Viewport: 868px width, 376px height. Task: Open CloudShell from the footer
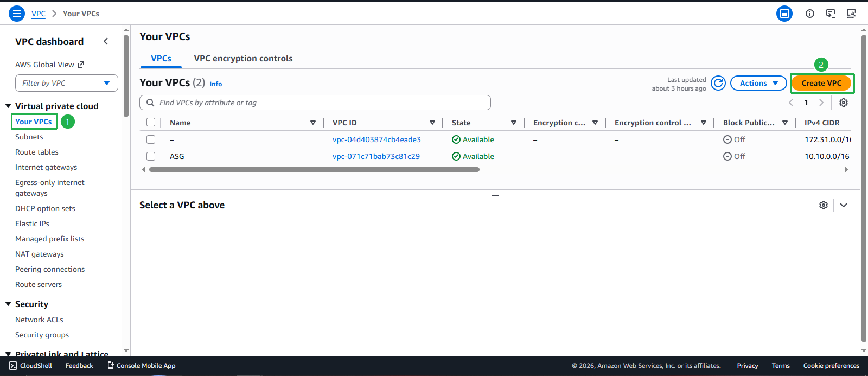pyautogui.click(x=30, y=366)
